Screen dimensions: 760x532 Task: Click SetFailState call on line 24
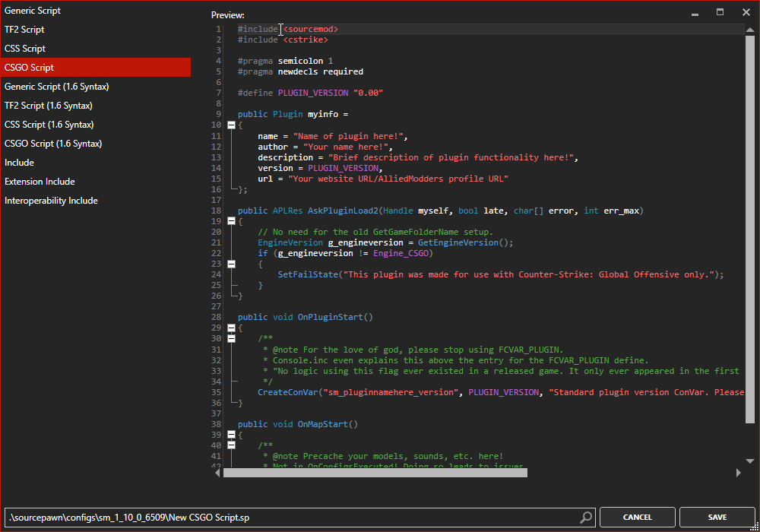tap(308, 274)
